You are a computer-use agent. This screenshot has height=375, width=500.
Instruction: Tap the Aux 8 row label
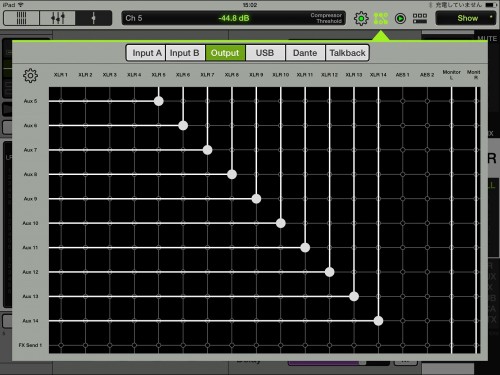tap(30, 174)
